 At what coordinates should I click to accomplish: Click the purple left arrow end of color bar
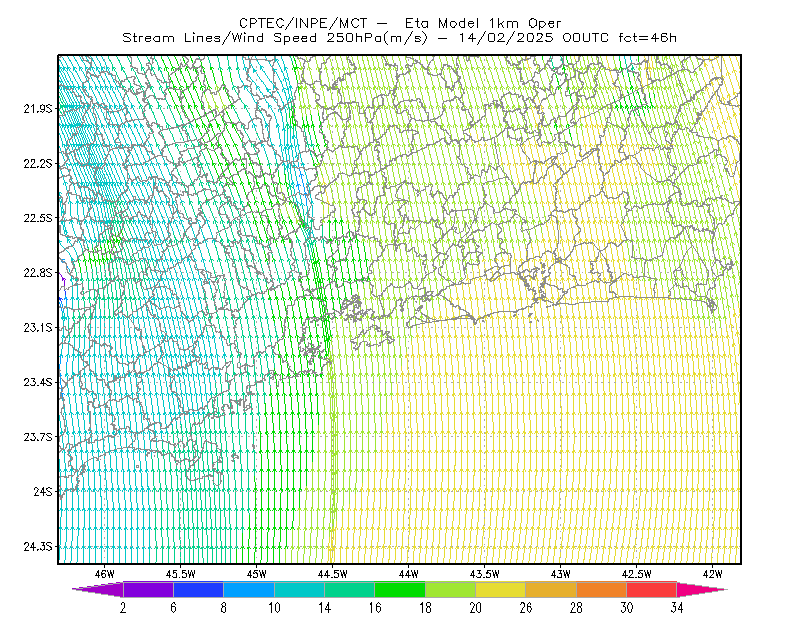point(98,589)
